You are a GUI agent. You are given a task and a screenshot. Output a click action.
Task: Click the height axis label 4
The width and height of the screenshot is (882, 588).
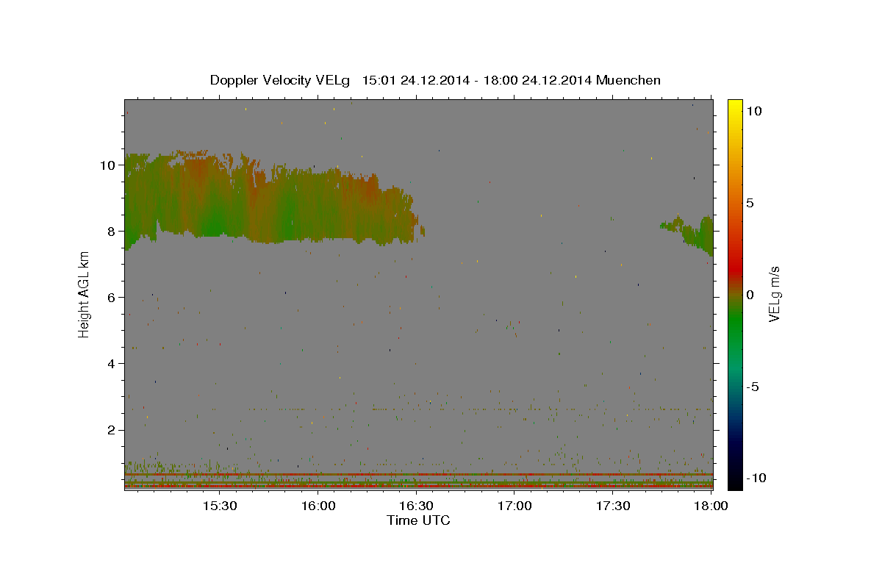(112, 364)
